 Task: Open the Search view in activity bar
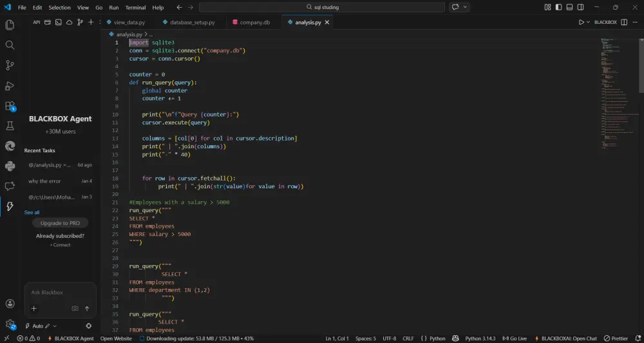10,45
